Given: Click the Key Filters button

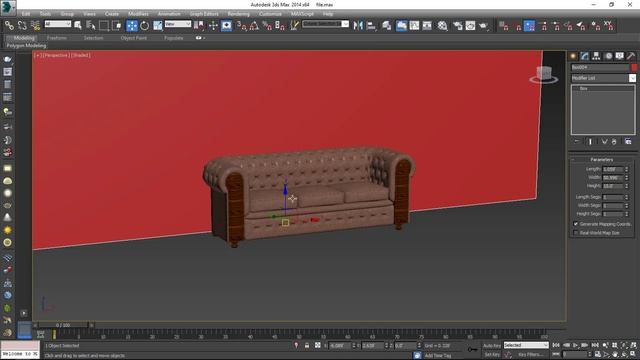Looking at the screenshot, I should pyautogui.click(x=530, y=355).
